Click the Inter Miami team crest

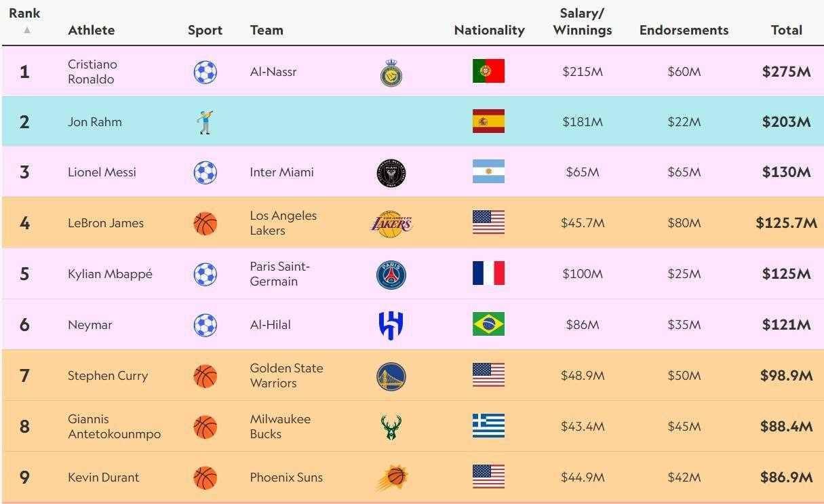tap(391, 173)
